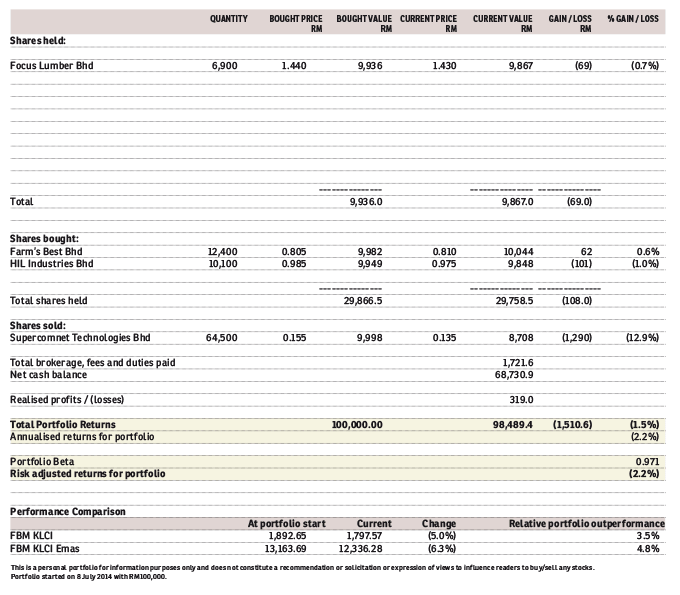Click Total shares held current value 29,758.5
The width and height of the screenshot is (680, 595).
[514, 301]
